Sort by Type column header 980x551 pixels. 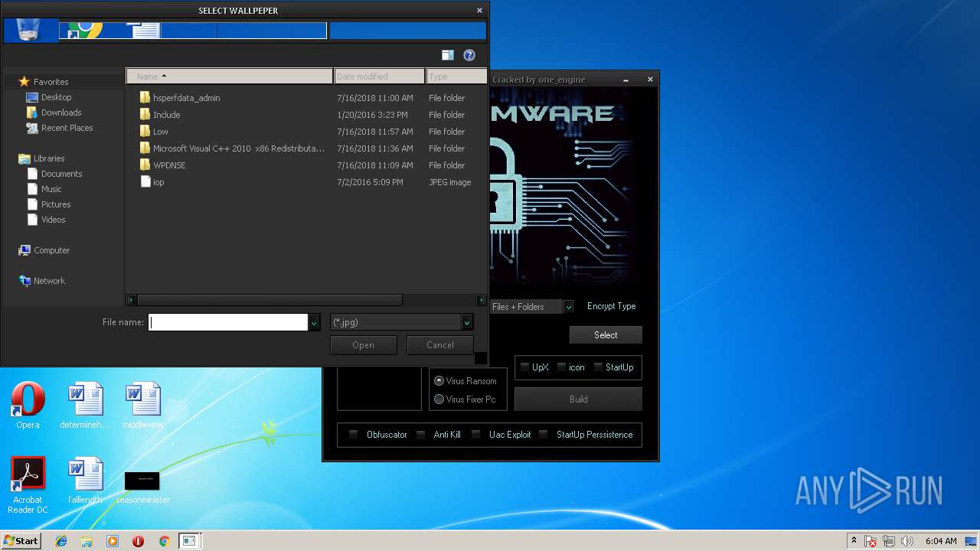click(x=456, y=76)
